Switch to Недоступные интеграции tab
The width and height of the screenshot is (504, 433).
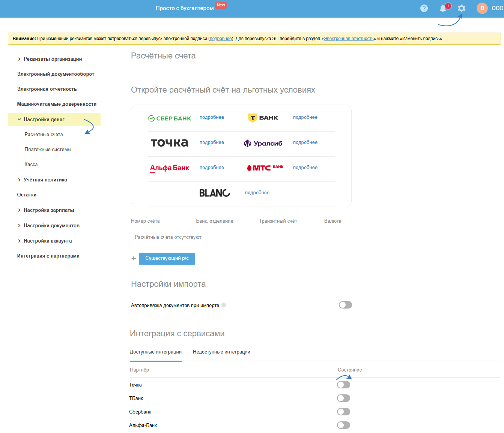pyautogui.click(x=221, y=352)
